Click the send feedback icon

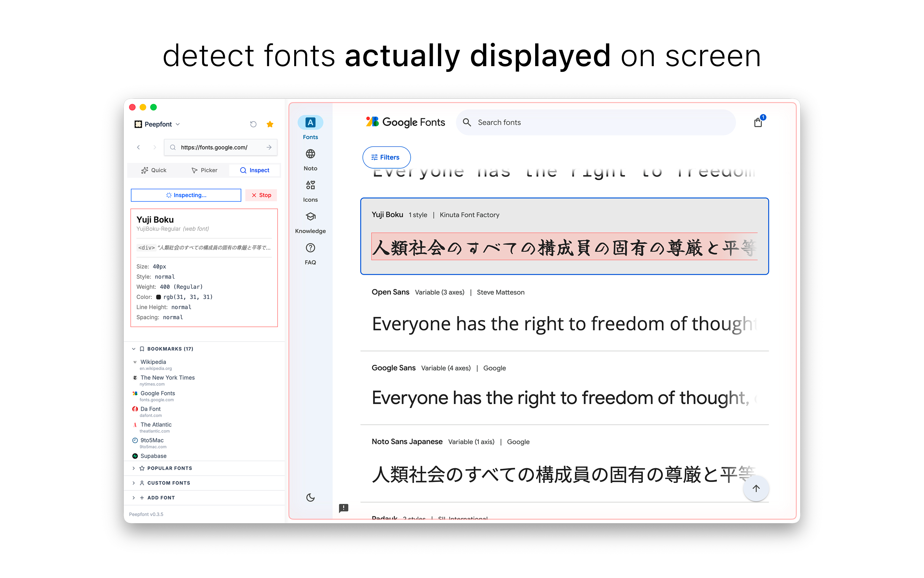[344, 508]
